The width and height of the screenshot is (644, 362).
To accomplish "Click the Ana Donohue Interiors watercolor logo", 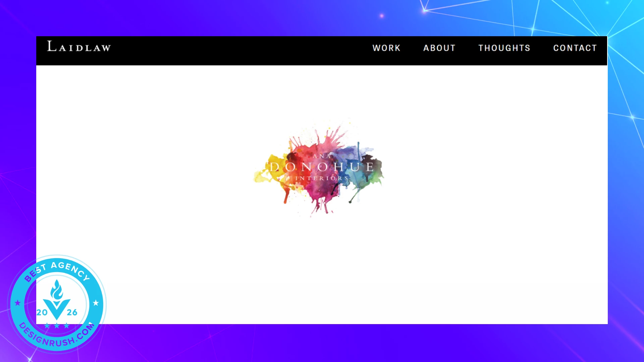I will point(319,168).
